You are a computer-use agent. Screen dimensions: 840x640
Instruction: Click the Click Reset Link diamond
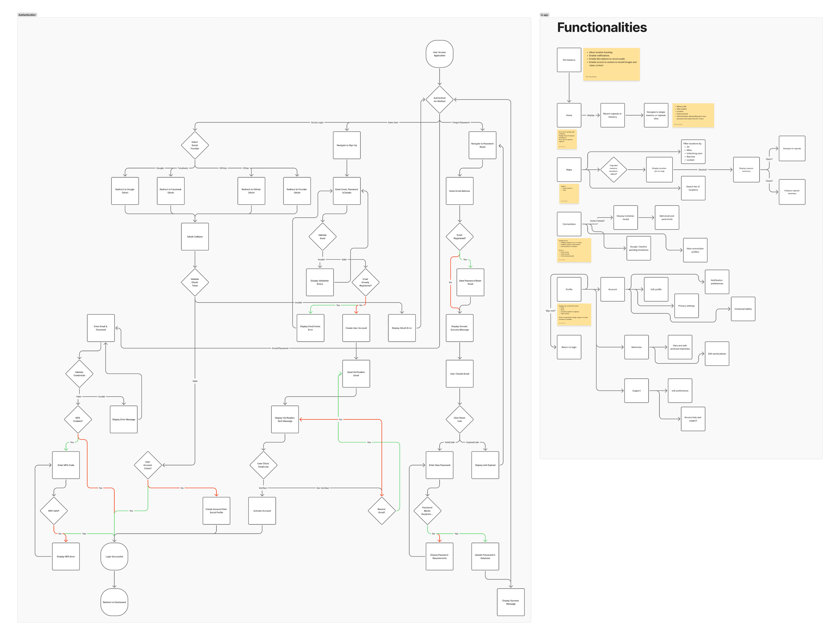(460, 419)
